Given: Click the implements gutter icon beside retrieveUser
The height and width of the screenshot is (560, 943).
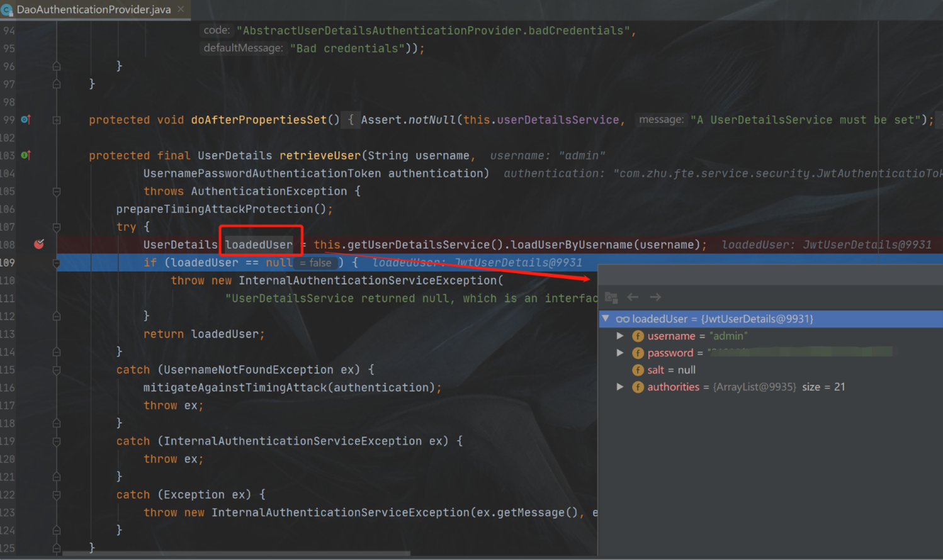Looking at the screenshot, I should click(x=26, y=155).
